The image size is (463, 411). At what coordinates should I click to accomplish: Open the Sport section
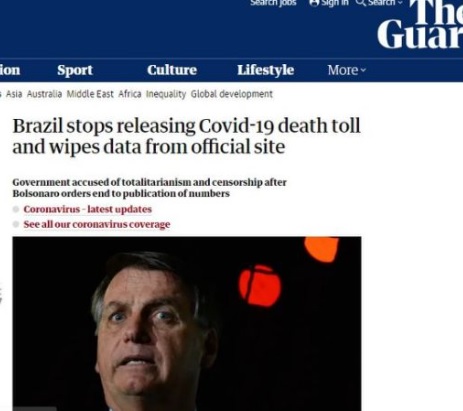[75, 70]
